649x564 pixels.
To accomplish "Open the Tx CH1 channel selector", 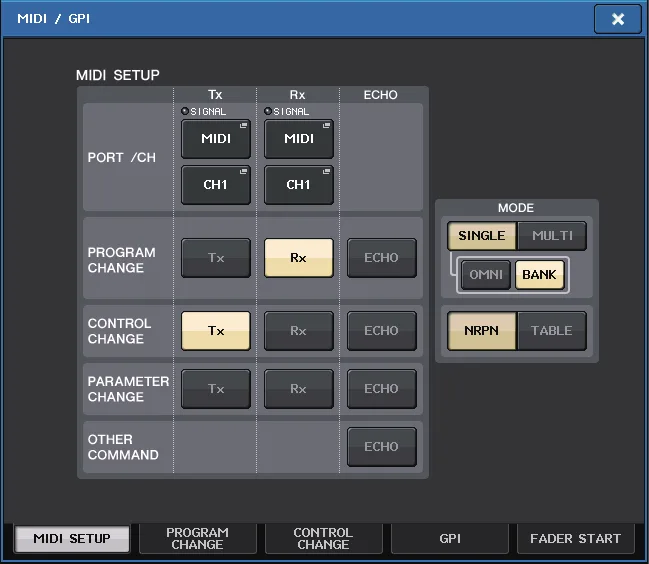I will 216,185.
